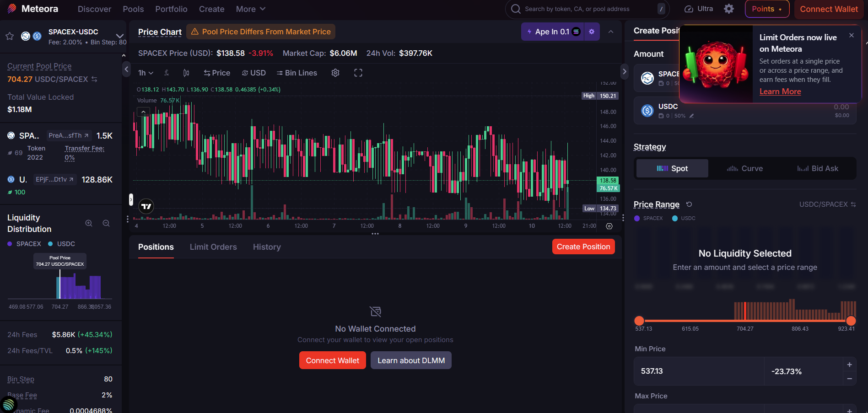Switch to the Limit Orders tab
The height and width of the screenshot is (413, 868).
click(x=213, y=247)
